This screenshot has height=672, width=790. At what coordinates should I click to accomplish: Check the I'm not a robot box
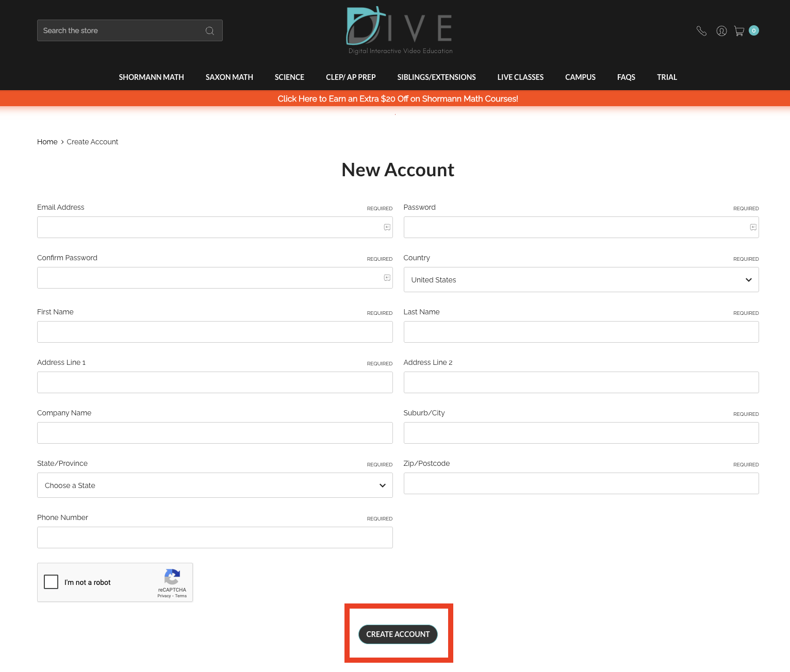[51, 582]
